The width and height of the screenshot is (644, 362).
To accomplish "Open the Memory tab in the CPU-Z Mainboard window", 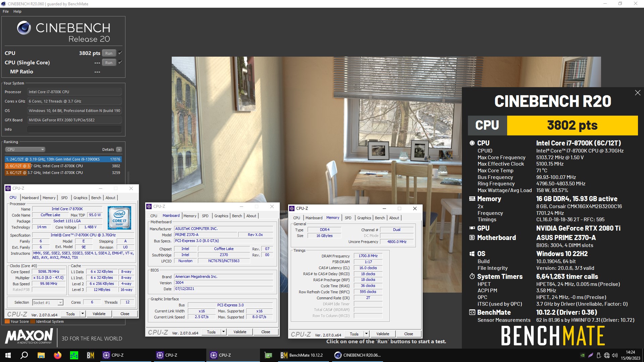I will (x=190, y=216).
